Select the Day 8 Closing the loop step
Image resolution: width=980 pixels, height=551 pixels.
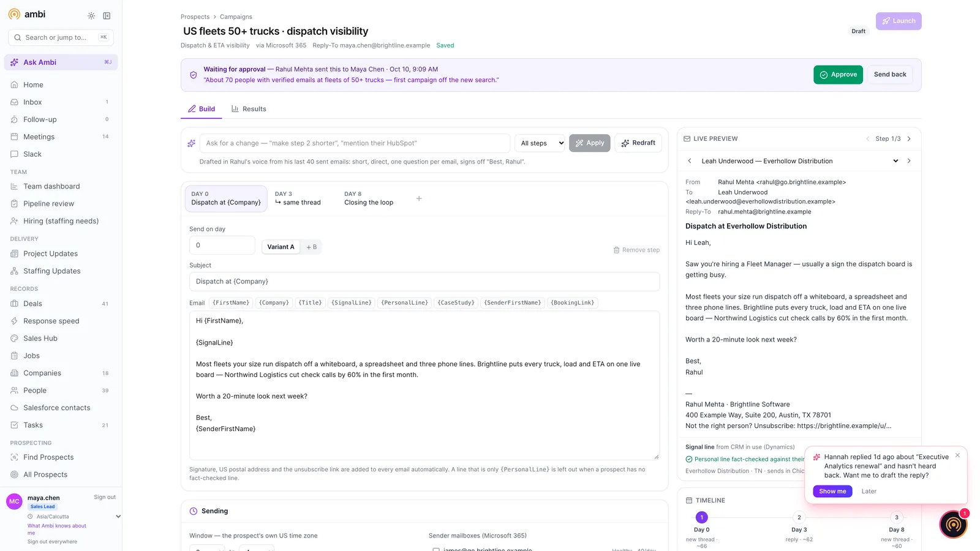coord(369,198)
